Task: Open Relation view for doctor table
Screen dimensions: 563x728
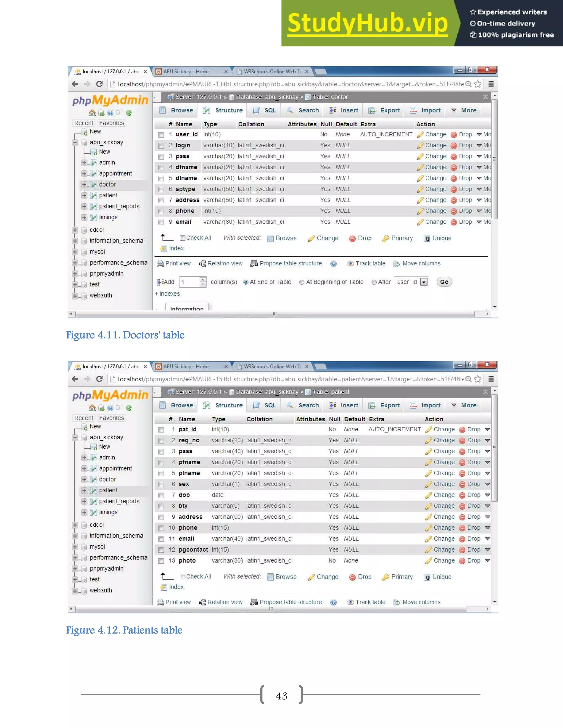Action: (221, 263)
